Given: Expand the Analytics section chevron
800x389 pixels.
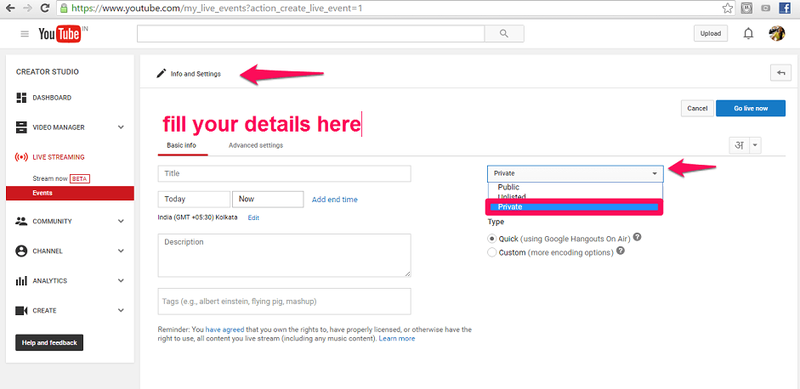Looking at the screenshot, I should pos(121,281).
